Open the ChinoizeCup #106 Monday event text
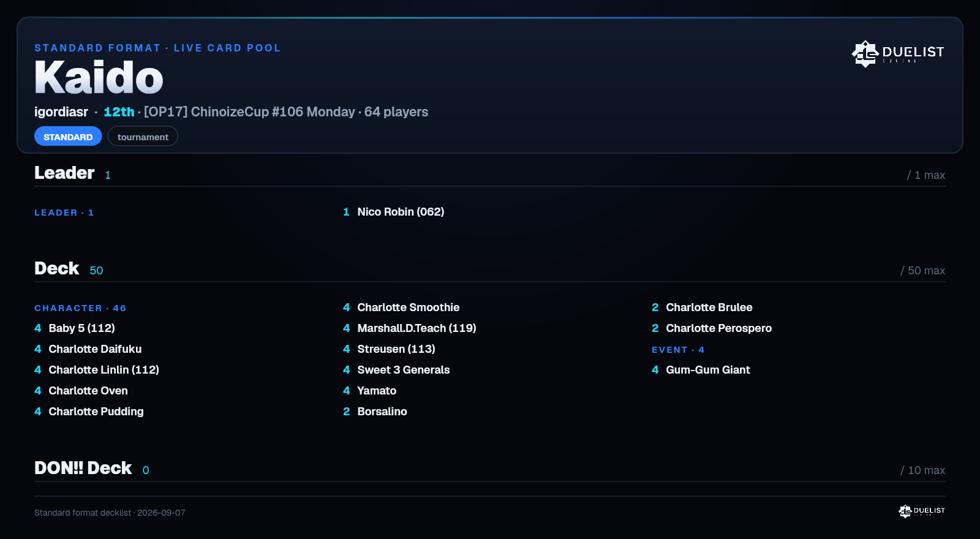This screenshot has height=539, width=980. point(249,112)
